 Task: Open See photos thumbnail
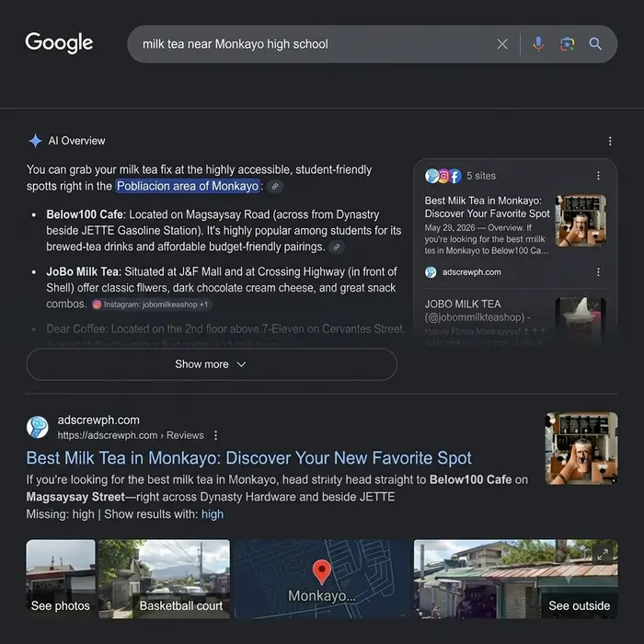[x=61, y=579]
